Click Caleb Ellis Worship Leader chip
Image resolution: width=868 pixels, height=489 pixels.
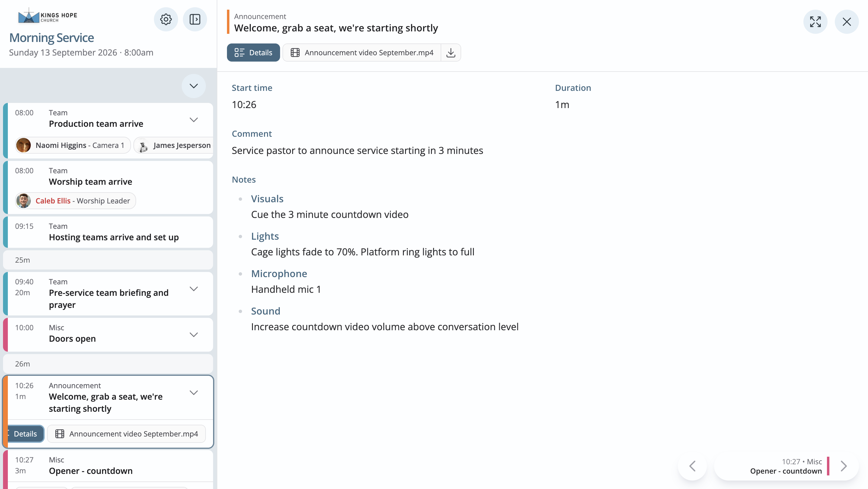coord(75,201)
